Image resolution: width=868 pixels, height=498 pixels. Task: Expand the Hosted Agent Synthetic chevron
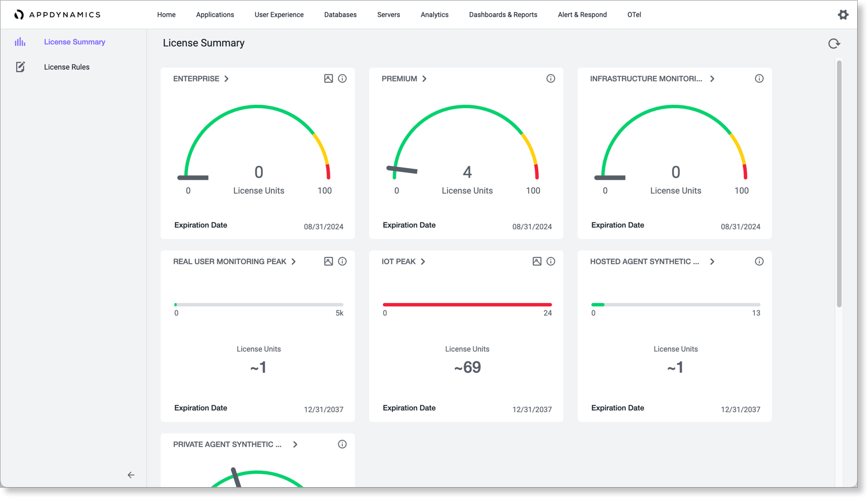[x=713, y=261]
